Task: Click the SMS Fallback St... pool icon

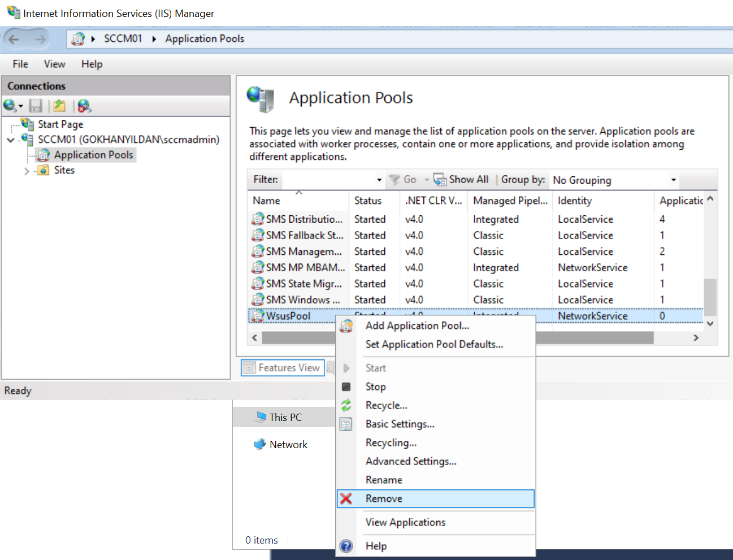Action: (258, 235)
